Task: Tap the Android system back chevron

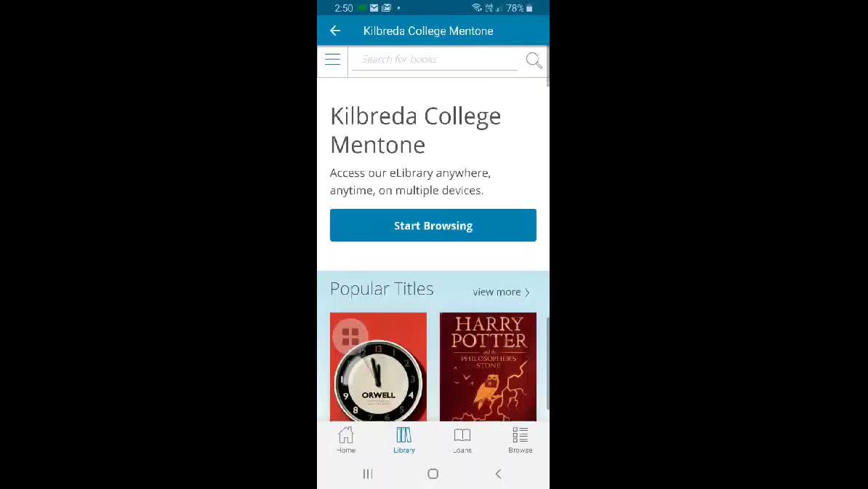Action: click(x=498, y=474)
